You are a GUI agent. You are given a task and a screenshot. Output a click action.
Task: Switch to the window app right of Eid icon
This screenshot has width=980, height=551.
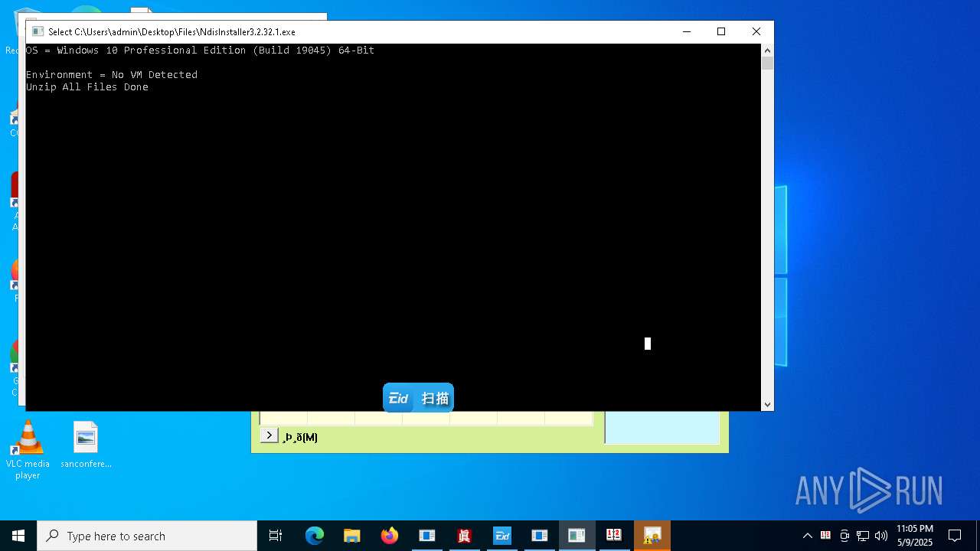tap(539, 536)
